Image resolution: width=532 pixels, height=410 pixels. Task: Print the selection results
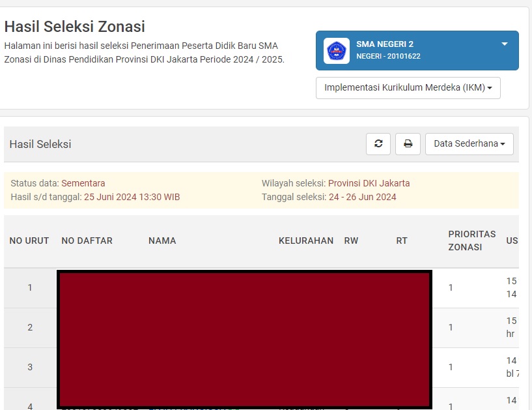408,144
